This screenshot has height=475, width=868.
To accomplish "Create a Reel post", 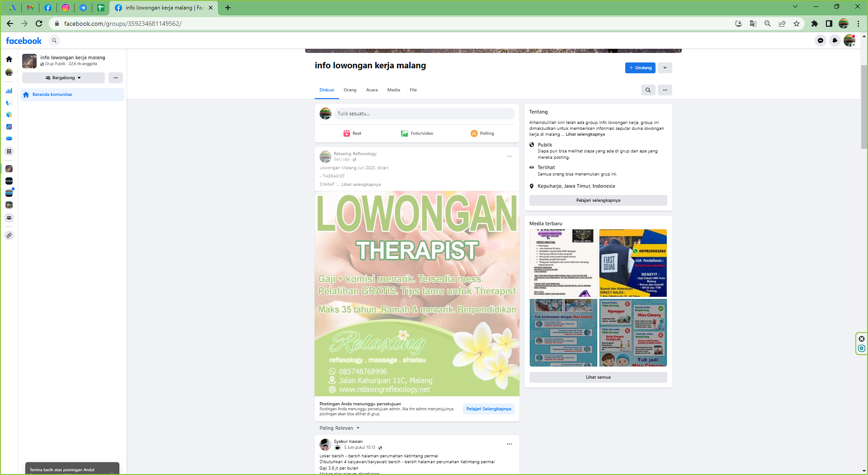I will [352, 133].
